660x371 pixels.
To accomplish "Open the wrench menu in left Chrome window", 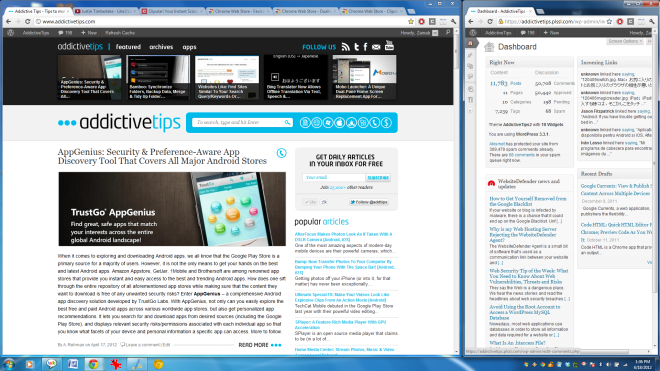I will (453, 21).
